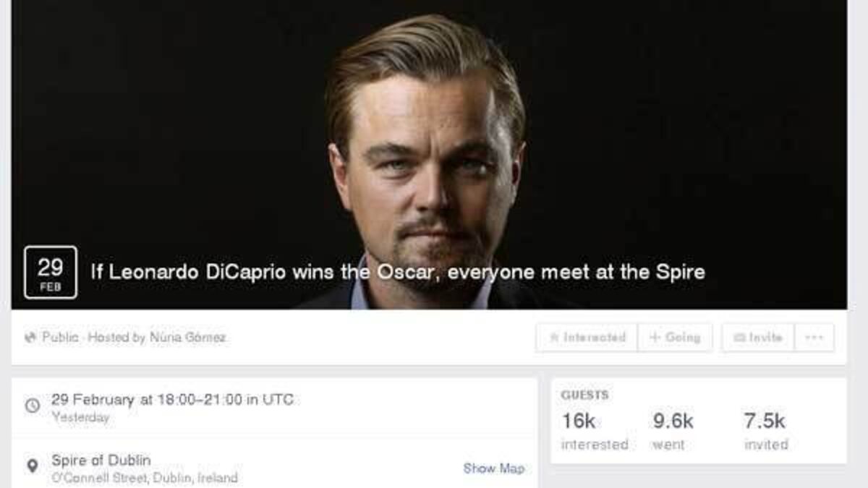
Task: View the 7.5k invited guests
Action: [x=765, y=432]
